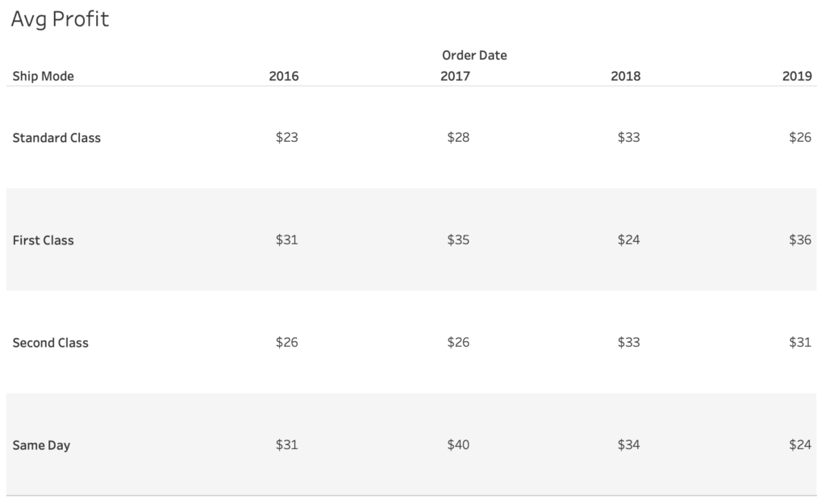Click Same Day 2018 value $34

[x=628, y=445]
